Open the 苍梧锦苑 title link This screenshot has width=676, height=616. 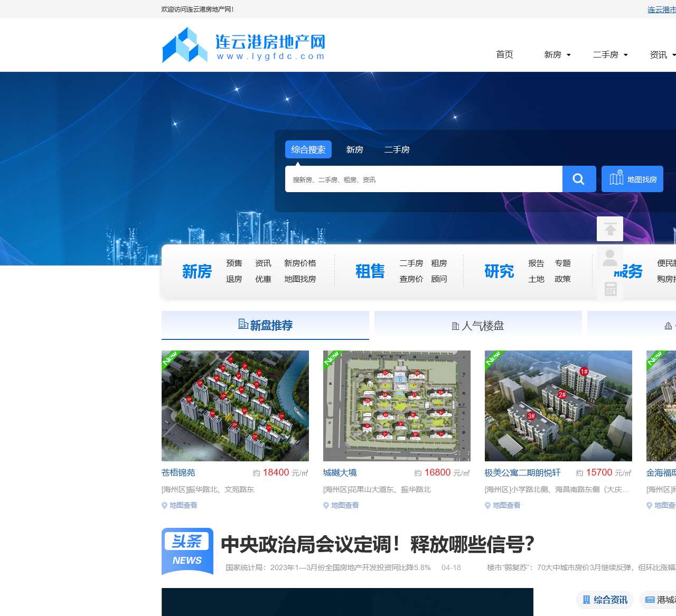(x=179, y=473)
